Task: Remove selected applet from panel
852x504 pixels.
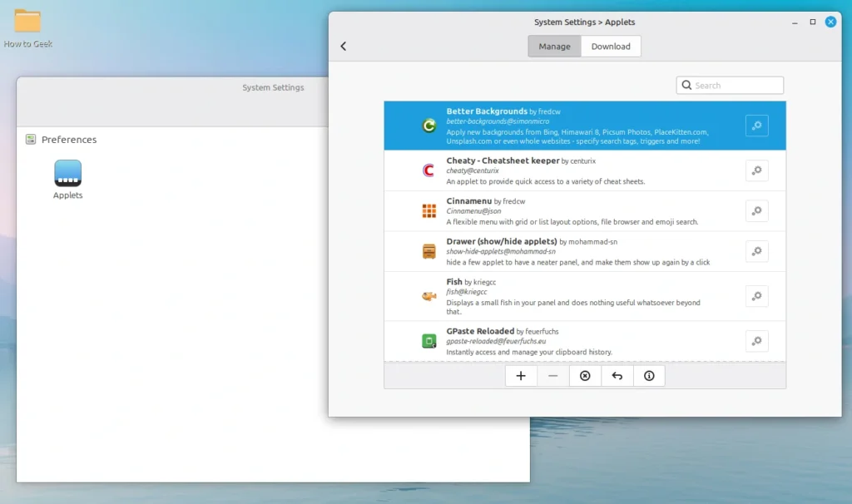Action: coord(552,375)
